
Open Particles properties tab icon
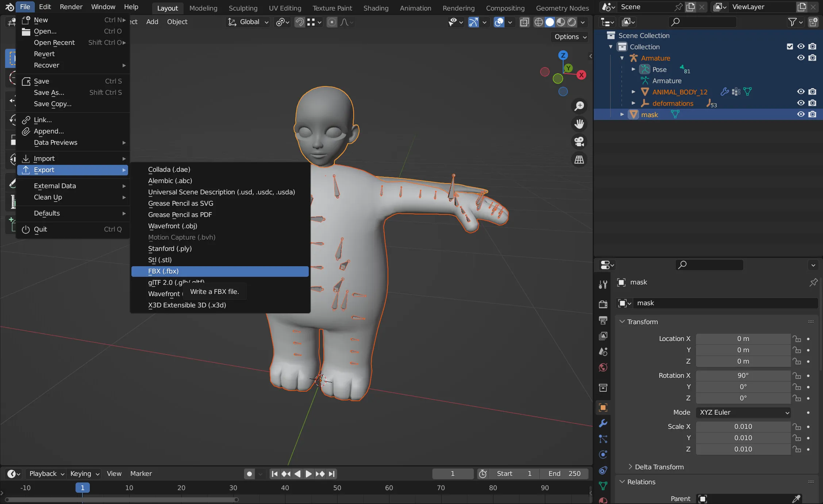click(603, 439)
